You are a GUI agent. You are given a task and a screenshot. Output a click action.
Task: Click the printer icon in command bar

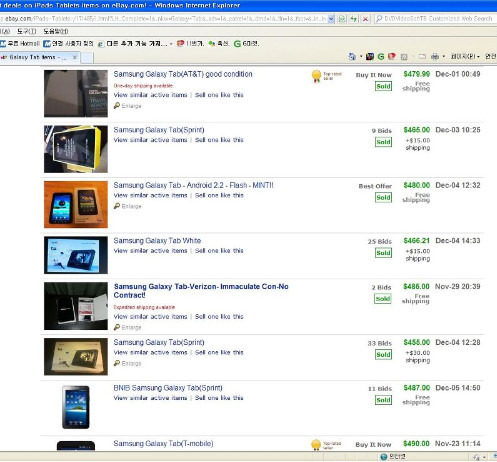point(435,57)
